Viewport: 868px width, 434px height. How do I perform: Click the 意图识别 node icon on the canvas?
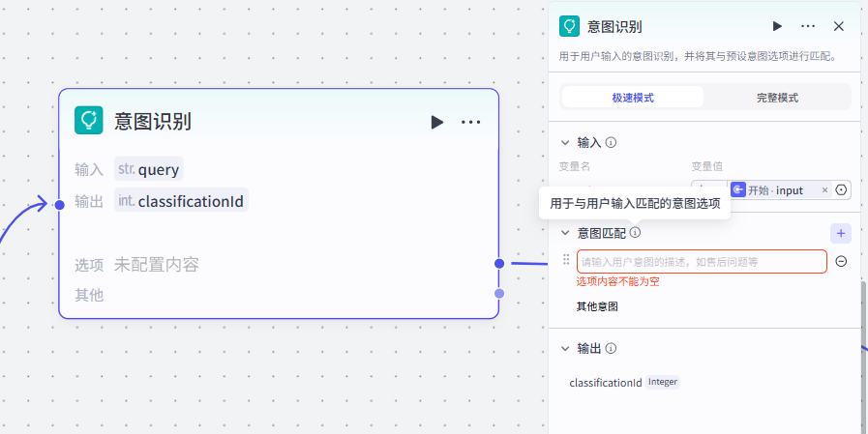point(89,121)
